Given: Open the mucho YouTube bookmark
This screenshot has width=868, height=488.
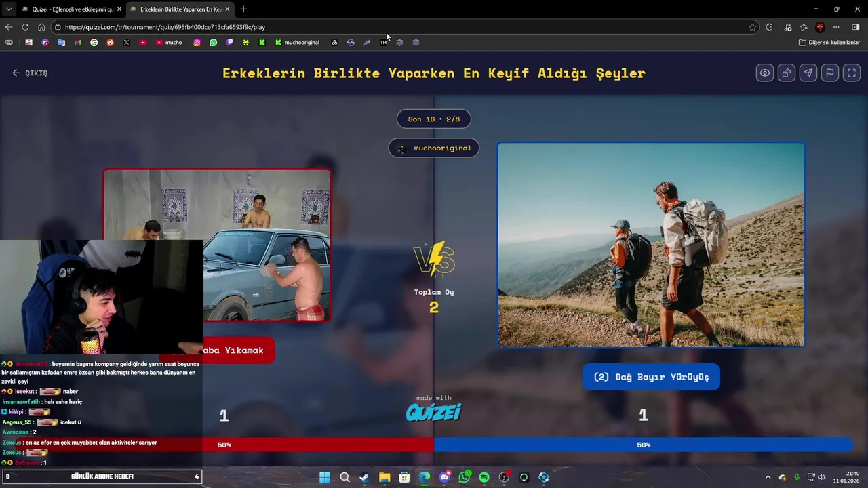Looking at the screenshot, I should tap(169, 42).
